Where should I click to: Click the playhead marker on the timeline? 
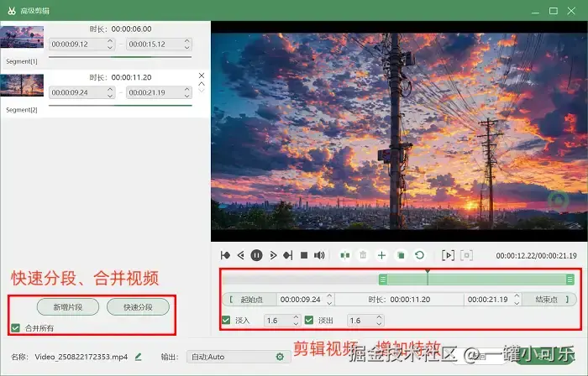pos(428,271)
